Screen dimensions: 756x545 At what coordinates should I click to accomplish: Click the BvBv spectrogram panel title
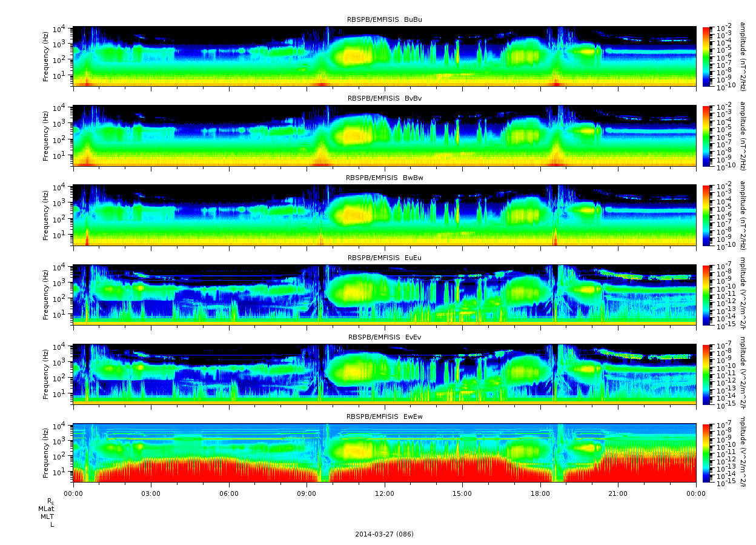[x=384, y=99]
